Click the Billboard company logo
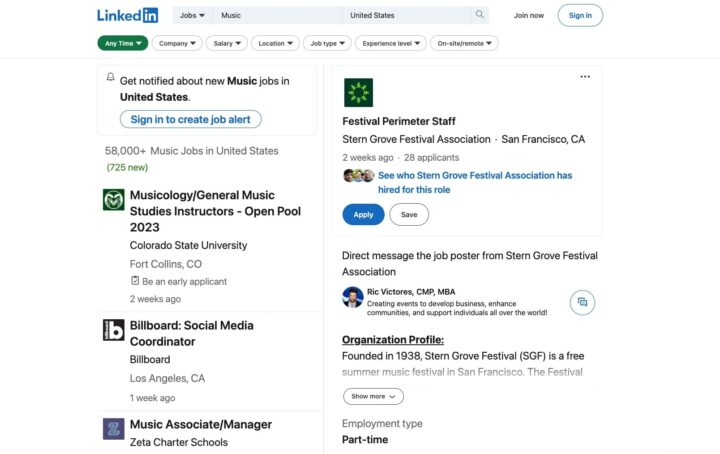The height and width of the screenshot is (454, 720). point(114,330)
